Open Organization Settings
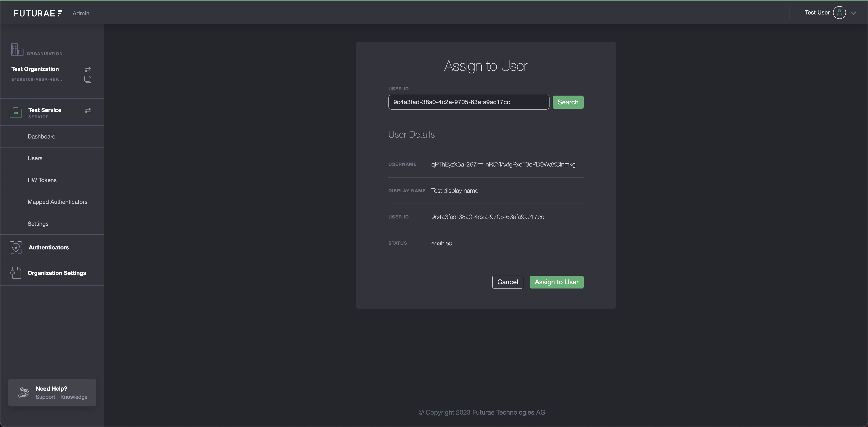Screen dimensions: 868x427 pyautogui.click(x=57, y=273)
